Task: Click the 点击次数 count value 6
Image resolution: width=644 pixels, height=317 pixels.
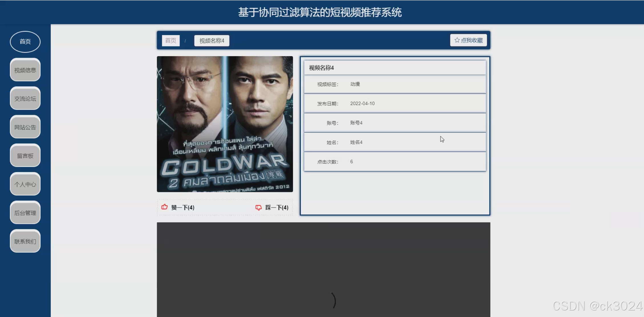Action: coord(351,161)
